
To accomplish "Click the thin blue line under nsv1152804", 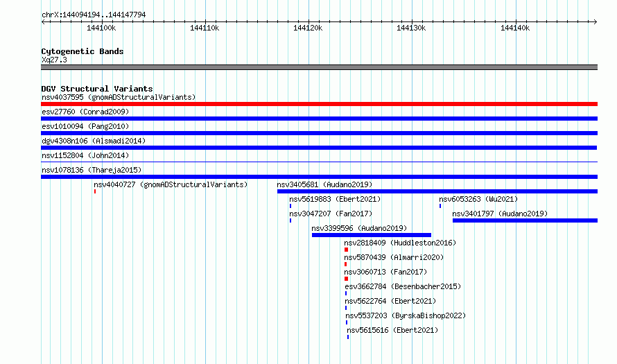I will point(319,162).
